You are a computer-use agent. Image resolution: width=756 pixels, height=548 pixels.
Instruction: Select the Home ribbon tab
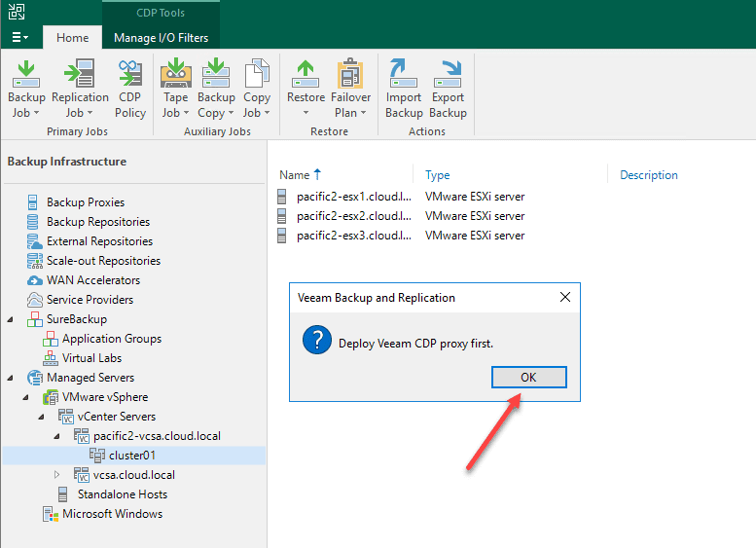click(x=72, y=38)
